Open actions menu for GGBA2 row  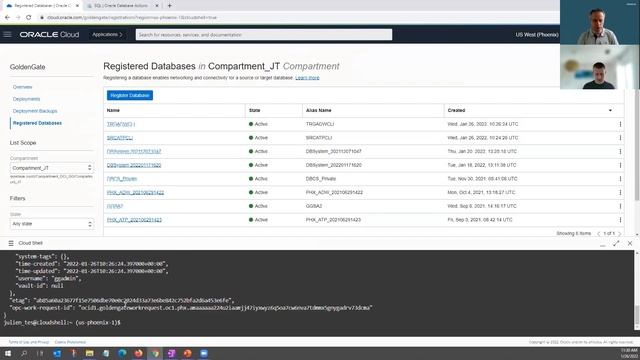(x=620, y=206)
